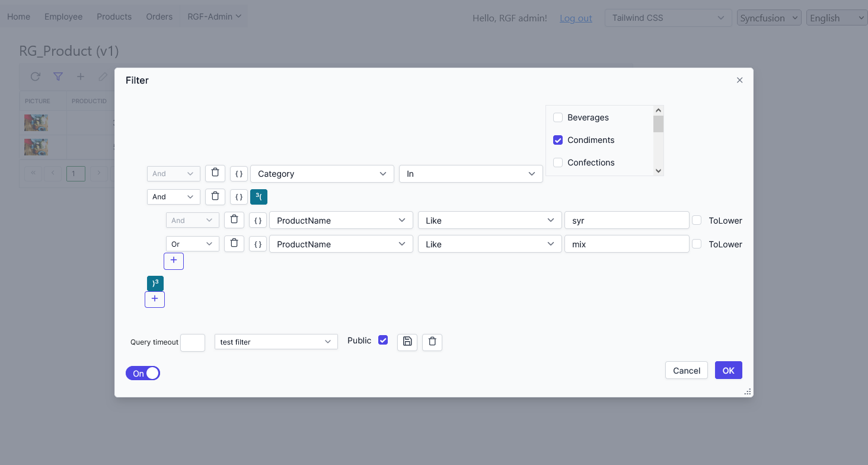Viewport: 868px width, 465px height.
Task: Add a condition inside the bracket group
Action: (x=174, y=260)
